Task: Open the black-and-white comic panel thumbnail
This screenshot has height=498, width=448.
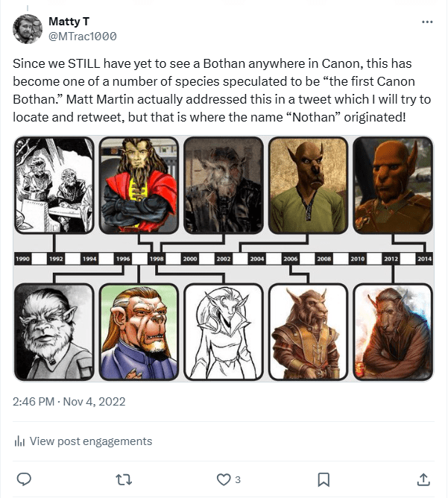Action: tap(54, 185)
